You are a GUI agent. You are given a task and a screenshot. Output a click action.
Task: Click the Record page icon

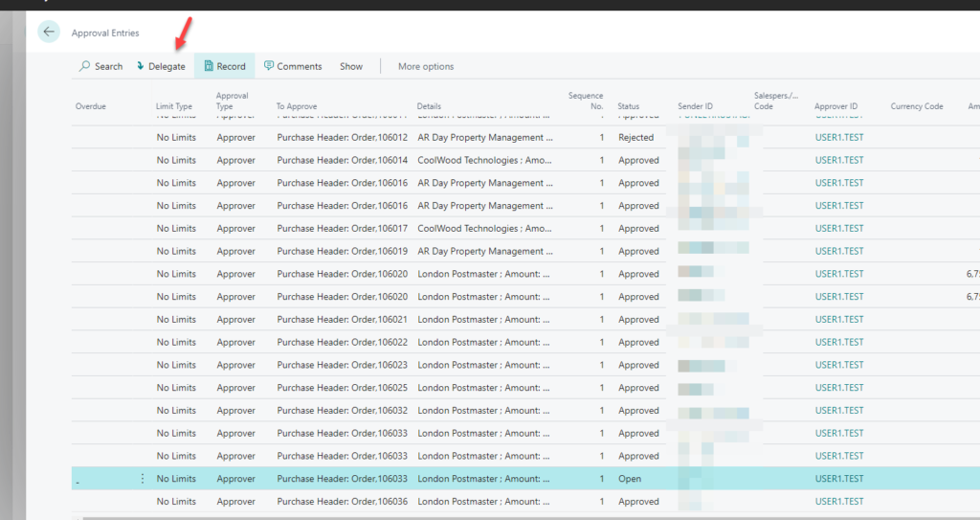click(x=209, y=66)
